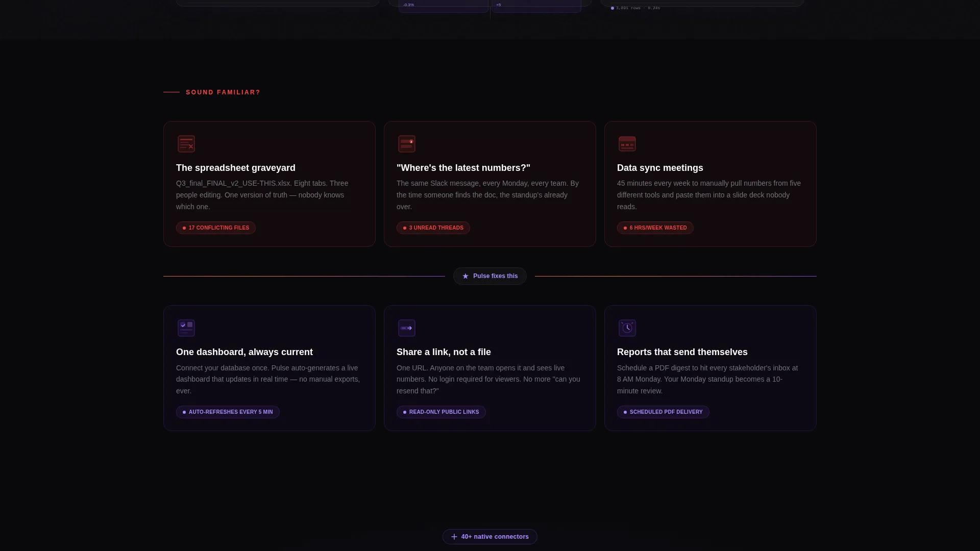Screen dimensions: 980x551
Task: Click the star icon in Pulse fixes this
Action: pos(465,276)
